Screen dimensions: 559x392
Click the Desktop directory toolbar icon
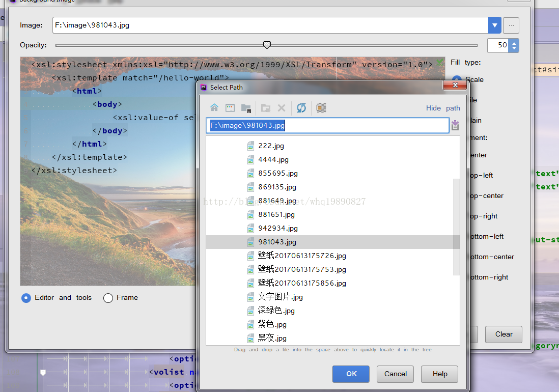[230, 107]
